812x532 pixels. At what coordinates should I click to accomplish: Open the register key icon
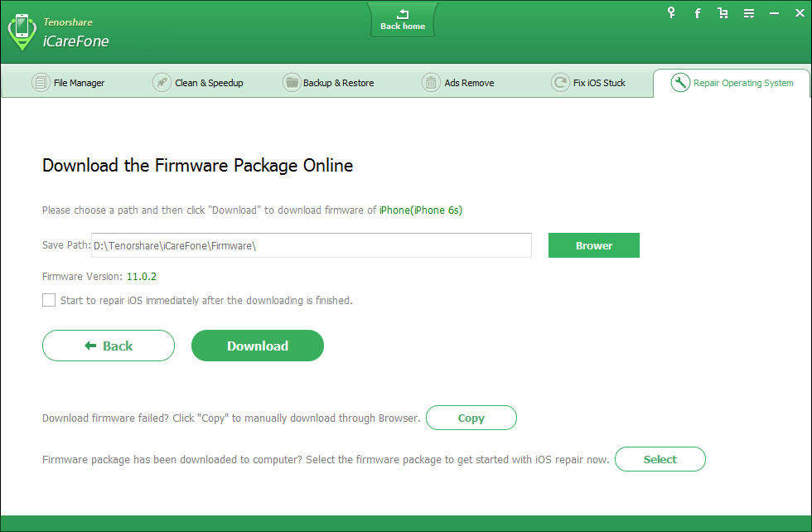[671, 13]
